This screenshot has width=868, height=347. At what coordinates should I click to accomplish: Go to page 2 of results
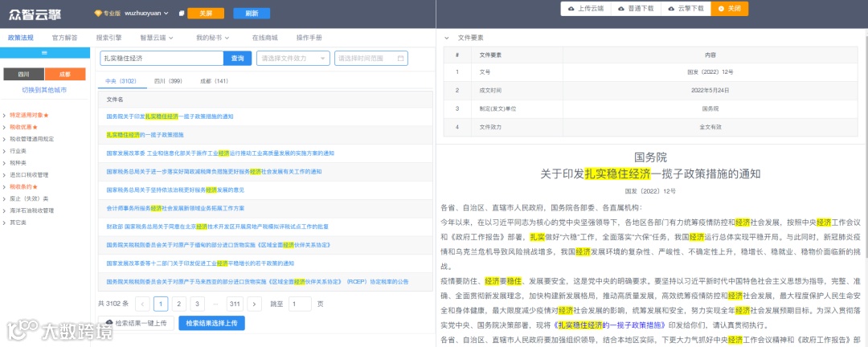[178, 304]
